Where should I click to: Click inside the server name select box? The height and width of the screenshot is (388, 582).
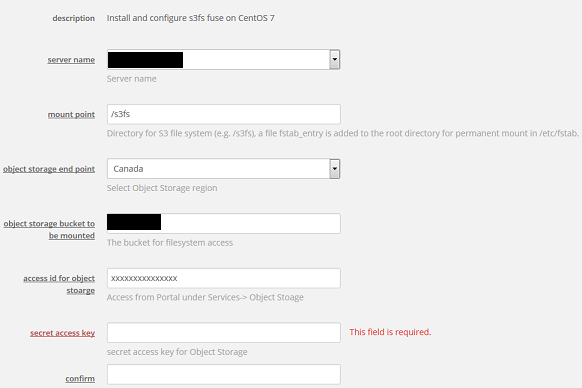coord(223,59)
